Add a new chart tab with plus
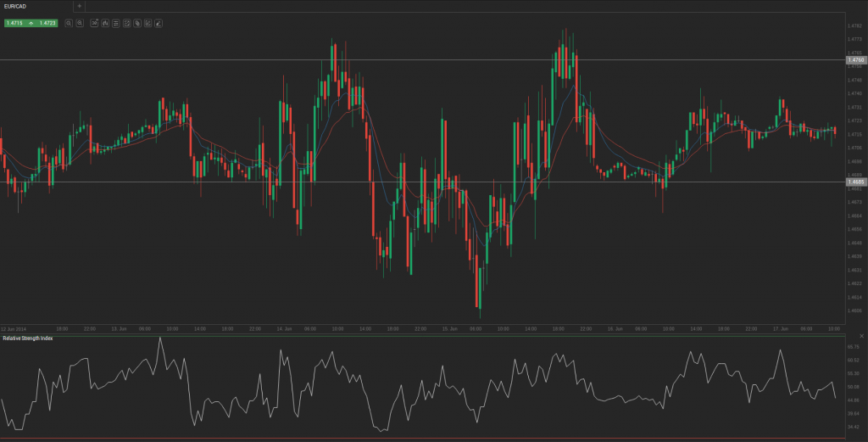 point(80,6)
